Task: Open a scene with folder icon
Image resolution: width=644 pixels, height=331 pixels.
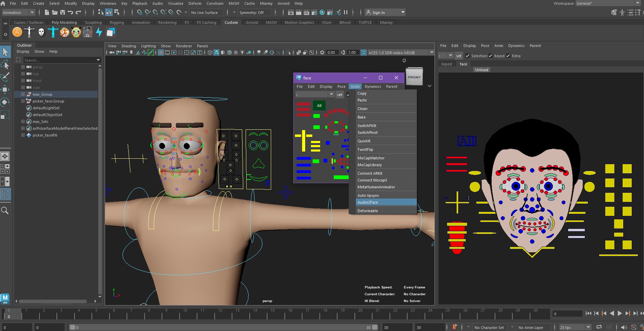Action: 54,13
